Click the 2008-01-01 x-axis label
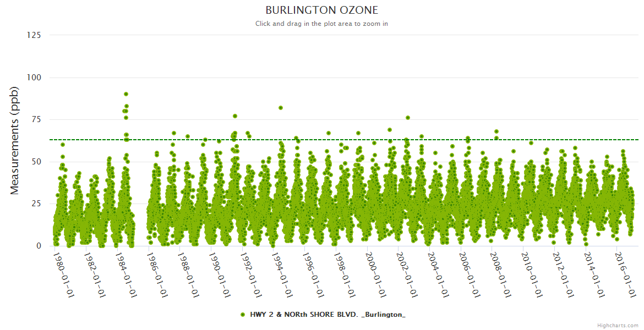The width and height of the screenshot is (644, 330). point(501,274)
